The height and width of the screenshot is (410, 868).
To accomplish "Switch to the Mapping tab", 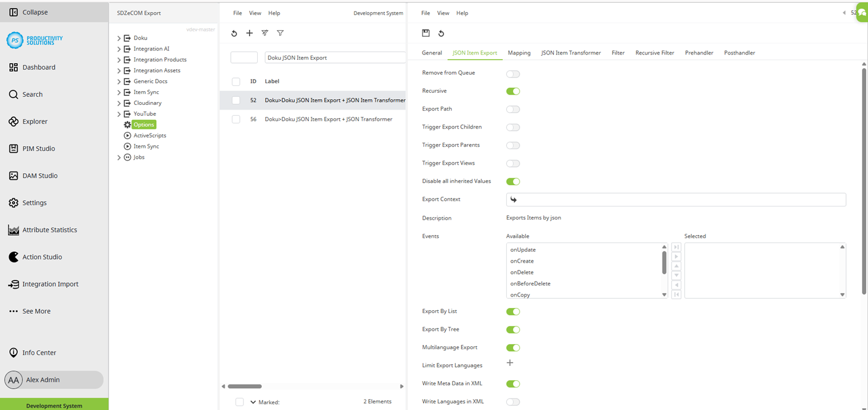I will tap(519, 53).
